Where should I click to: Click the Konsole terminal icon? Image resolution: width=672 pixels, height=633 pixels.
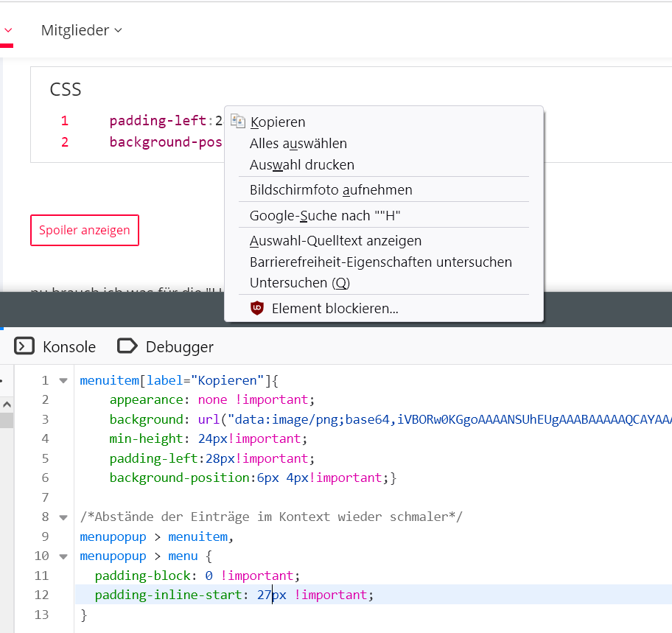[x=24, y=346]
